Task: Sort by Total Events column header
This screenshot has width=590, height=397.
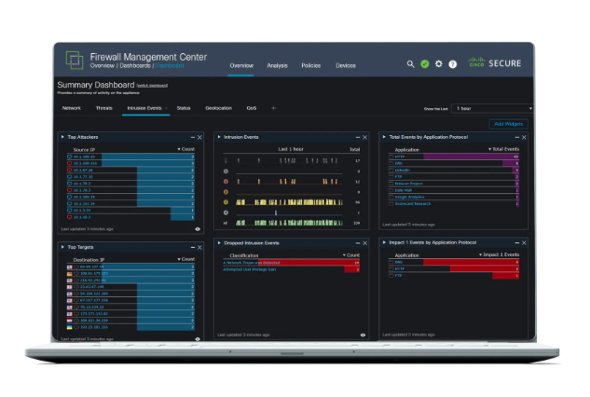Action: [503, 149]
